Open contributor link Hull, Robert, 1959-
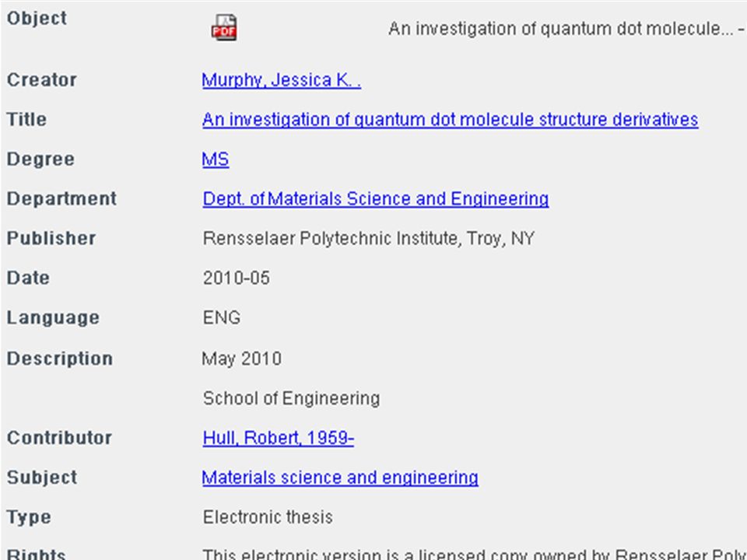The height and width of the screenshot is (560, 747). (279, 438)
